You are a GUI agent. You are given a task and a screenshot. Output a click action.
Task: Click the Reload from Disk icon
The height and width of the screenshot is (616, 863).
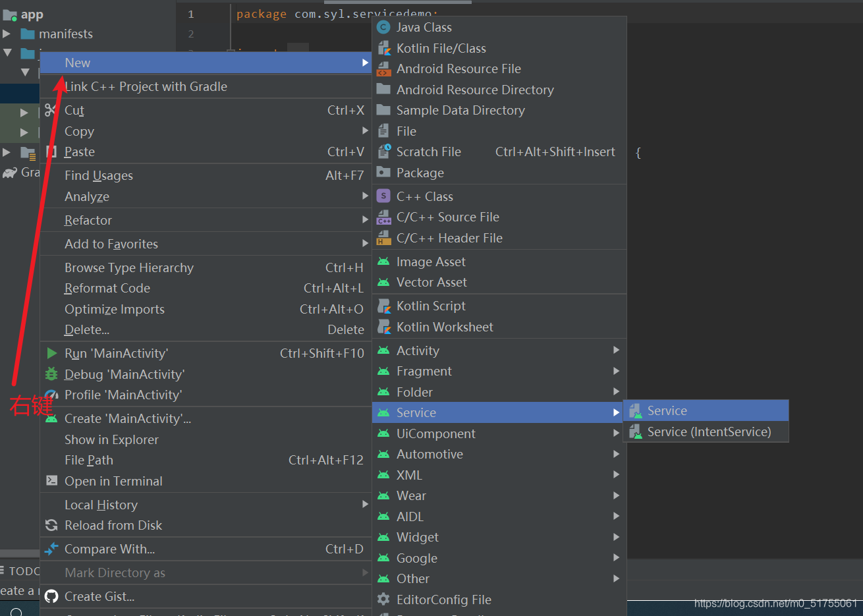51,525
